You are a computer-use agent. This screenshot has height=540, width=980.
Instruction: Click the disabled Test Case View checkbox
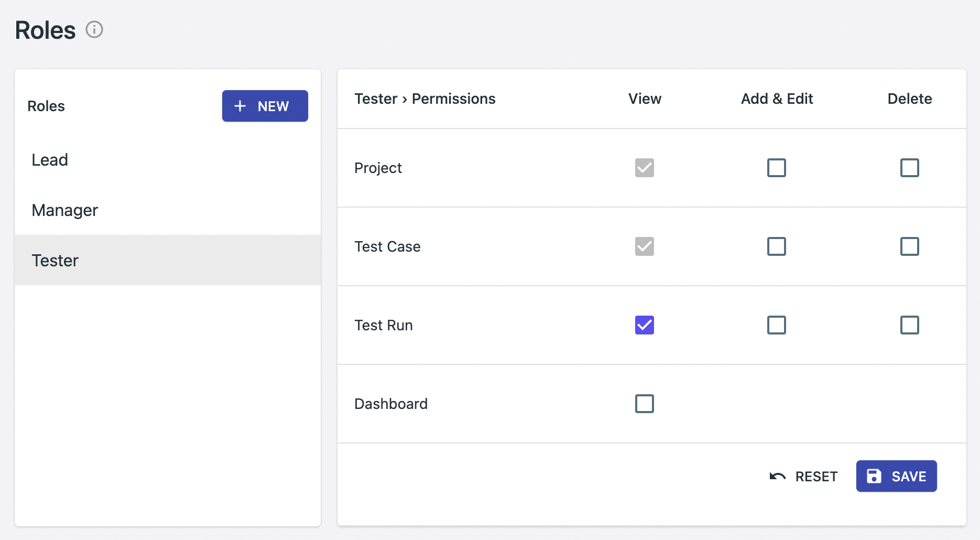tap(644, 246)
